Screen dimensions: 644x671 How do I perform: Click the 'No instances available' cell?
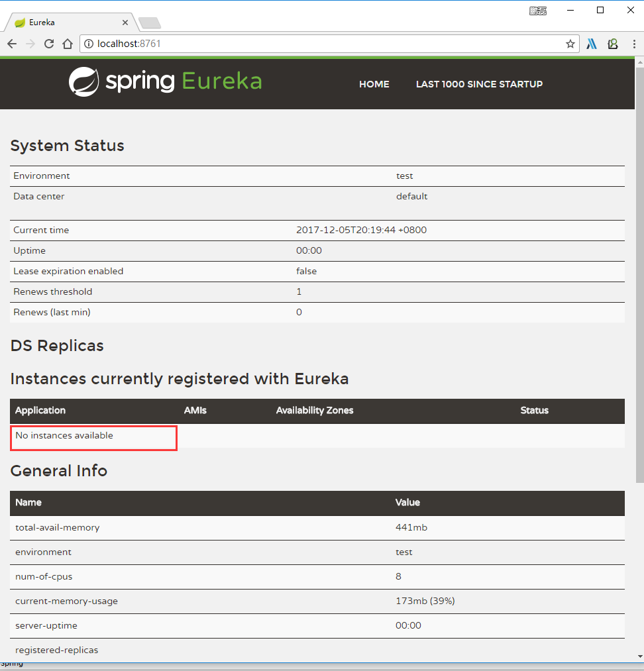tap(64, 436)
